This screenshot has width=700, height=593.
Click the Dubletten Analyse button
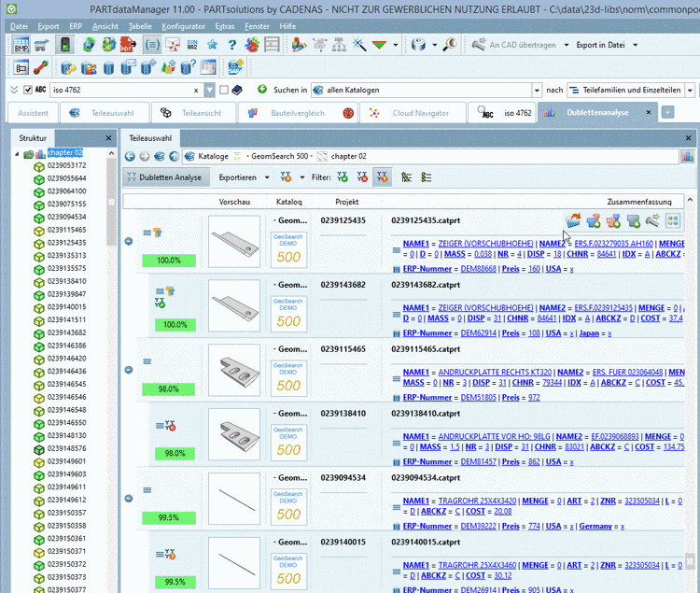165,176
